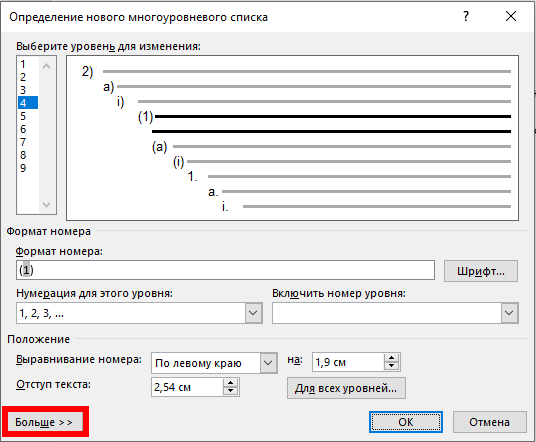Click the Больше >> button

[x=45, y=422]
